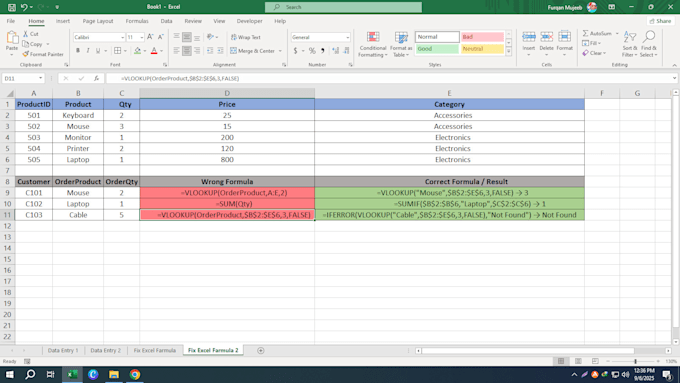680x383 pixels.
Task: Click the Save icon in Quick Access
Action: [x=12, y=7]
